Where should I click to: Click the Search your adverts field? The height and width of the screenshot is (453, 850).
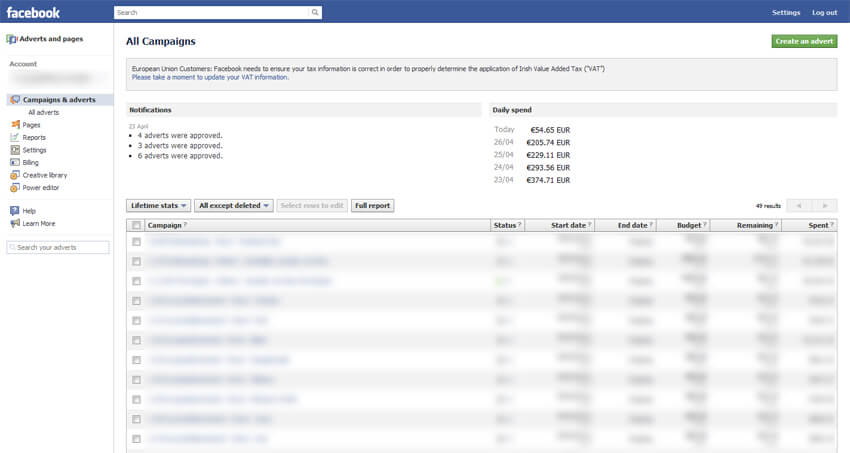[58, 247]
